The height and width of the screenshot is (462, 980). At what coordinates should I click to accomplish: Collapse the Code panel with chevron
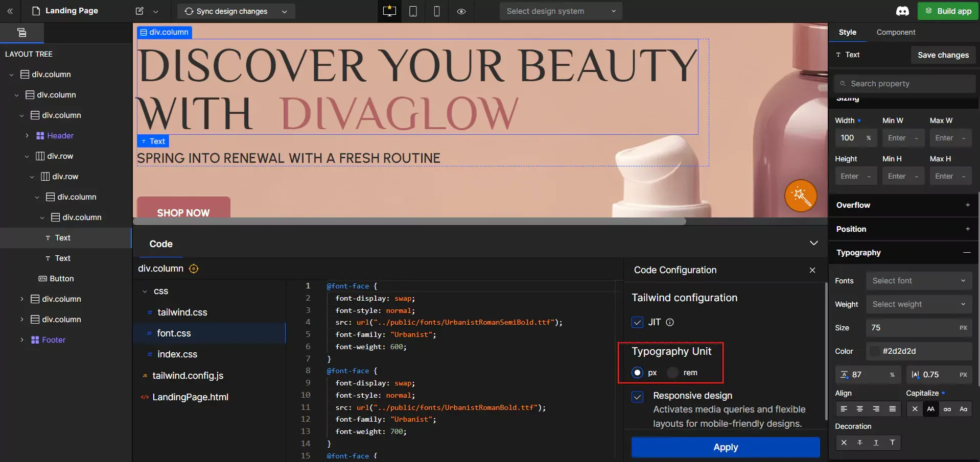tap(814, 243)
